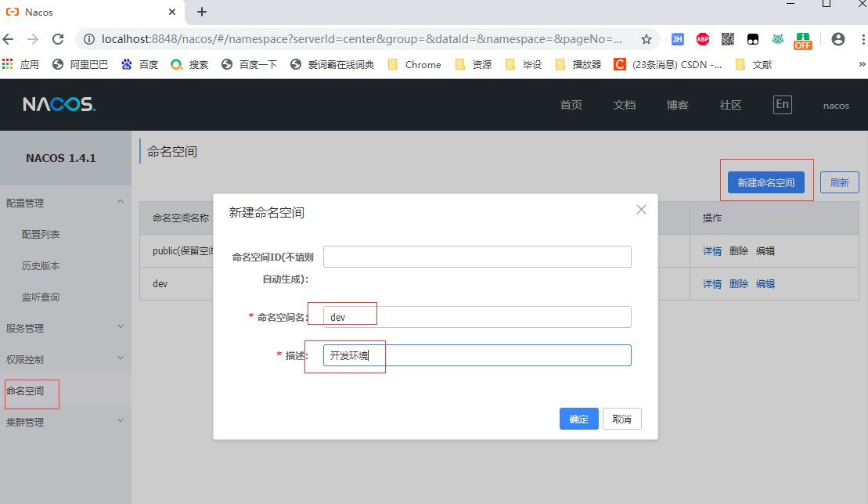Image resolution: width=868 pixels, height=504 pixels.
Task: Click the OFF extension icon
Action: (x=803, y=41)
